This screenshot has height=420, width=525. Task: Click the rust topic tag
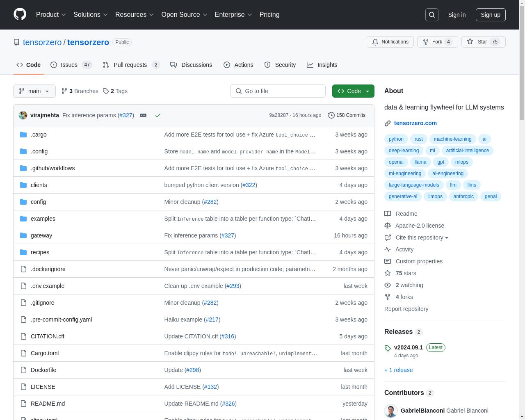pyautogui.click(x=418, y=139)
